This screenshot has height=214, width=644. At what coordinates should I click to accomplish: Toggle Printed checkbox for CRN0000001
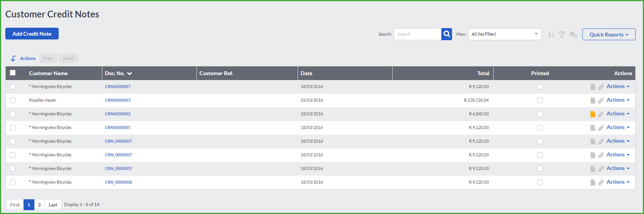point(540,127)
